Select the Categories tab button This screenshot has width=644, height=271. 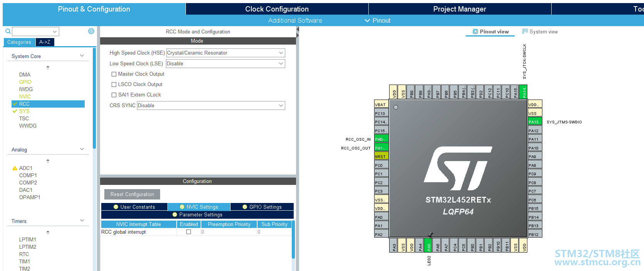point(19,42)
